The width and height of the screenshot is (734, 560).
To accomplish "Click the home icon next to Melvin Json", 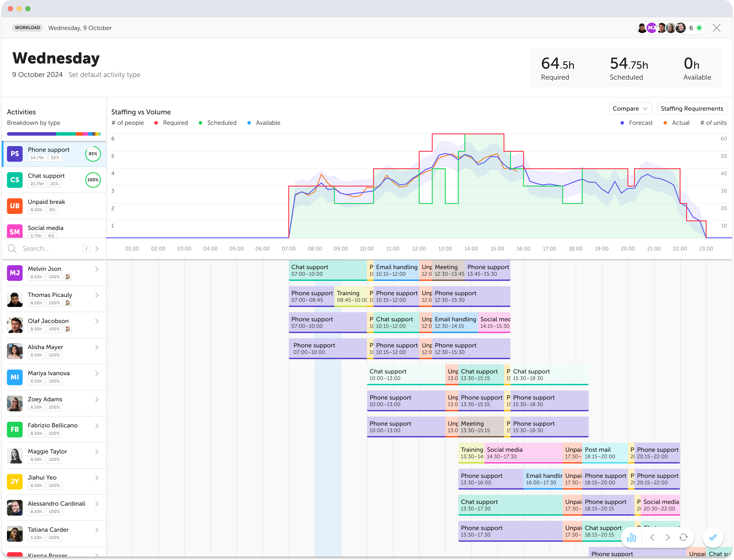I will pyautogui.click(x=68, y=277).
